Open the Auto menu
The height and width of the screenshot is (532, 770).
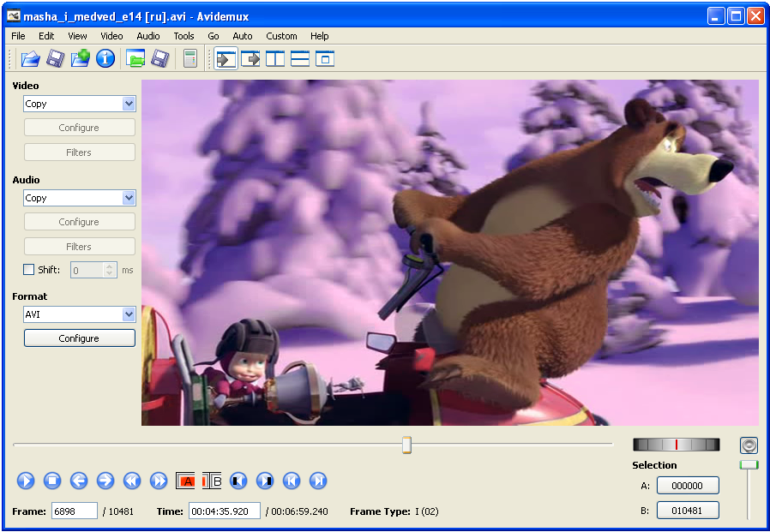[x=243, y=36]
